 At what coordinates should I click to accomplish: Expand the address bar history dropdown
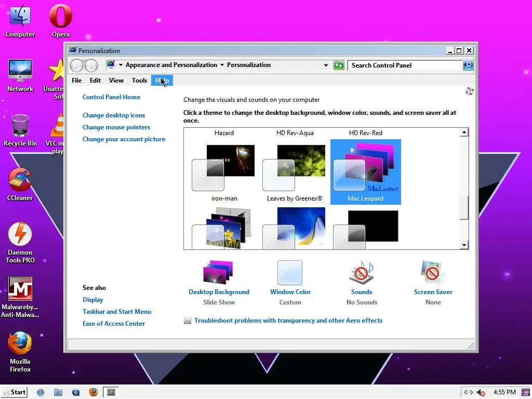[326, 65]
